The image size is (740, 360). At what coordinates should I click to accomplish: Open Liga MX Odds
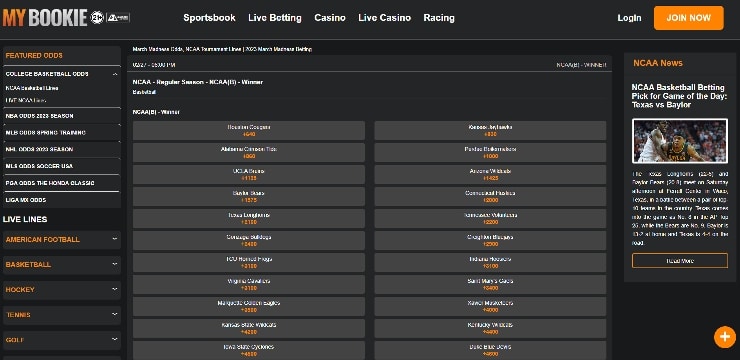(x=62, y=200)
